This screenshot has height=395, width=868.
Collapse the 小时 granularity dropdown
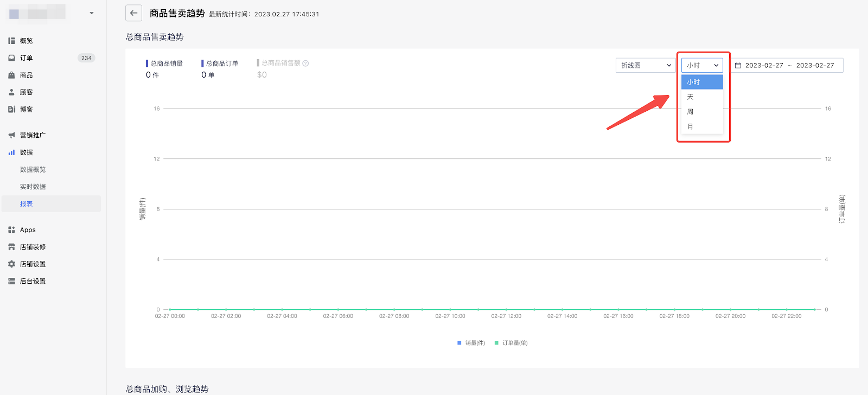[702, 65]
